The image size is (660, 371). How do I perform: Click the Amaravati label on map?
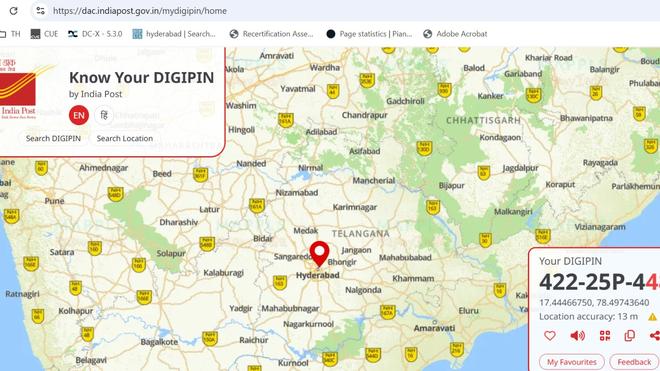click(434, 328)
